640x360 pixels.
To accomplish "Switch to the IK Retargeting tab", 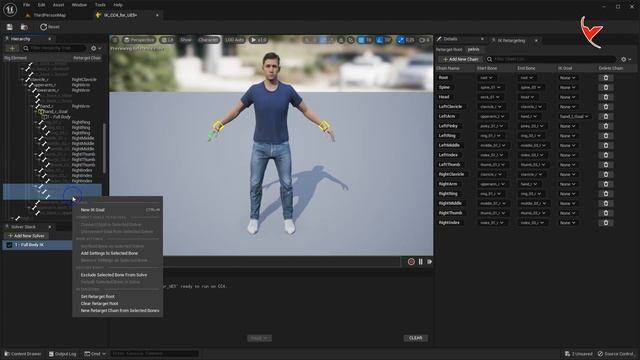I will [x=511, y=40].
